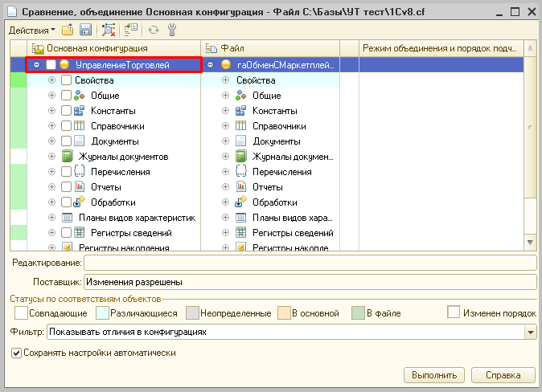Click the Общие icon in Файл column

[240, 96]
